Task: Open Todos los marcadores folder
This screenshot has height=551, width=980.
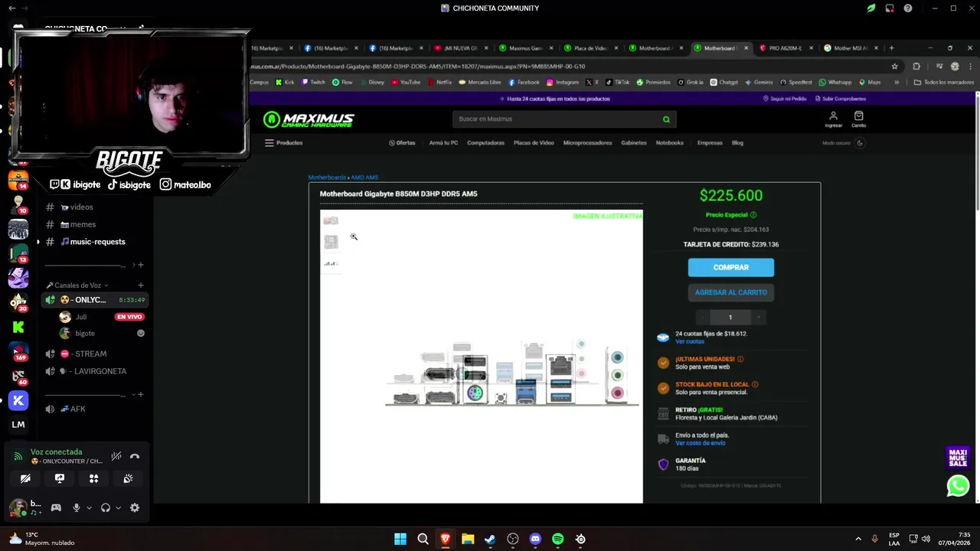Action: click(x=944, y=83)
